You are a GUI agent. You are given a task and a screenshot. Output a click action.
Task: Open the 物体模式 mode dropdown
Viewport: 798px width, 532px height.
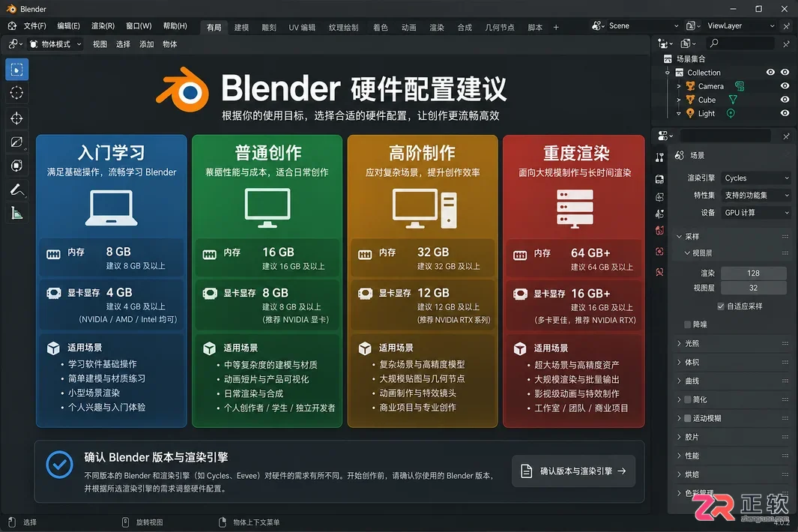click(55, 44)
